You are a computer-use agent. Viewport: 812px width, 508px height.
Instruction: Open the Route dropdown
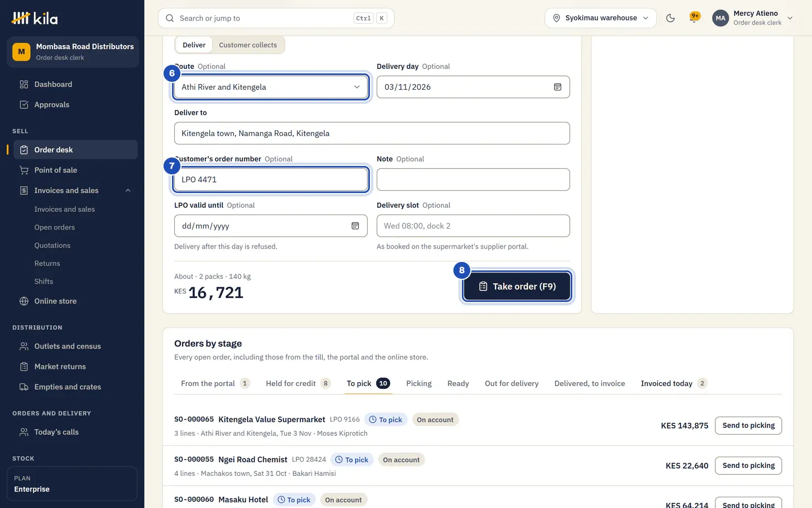271,87
